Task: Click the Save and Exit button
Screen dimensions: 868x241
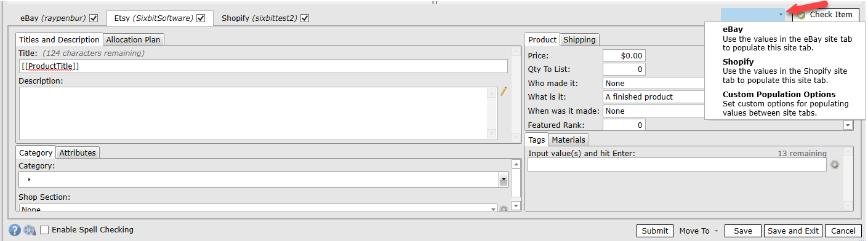Action: tap(793, 231)
